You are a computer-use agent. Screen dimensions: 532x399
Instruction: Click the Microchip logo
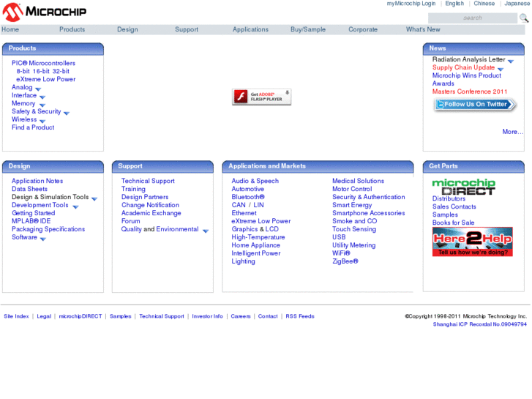pyautogui.click(x=45, y=12)
